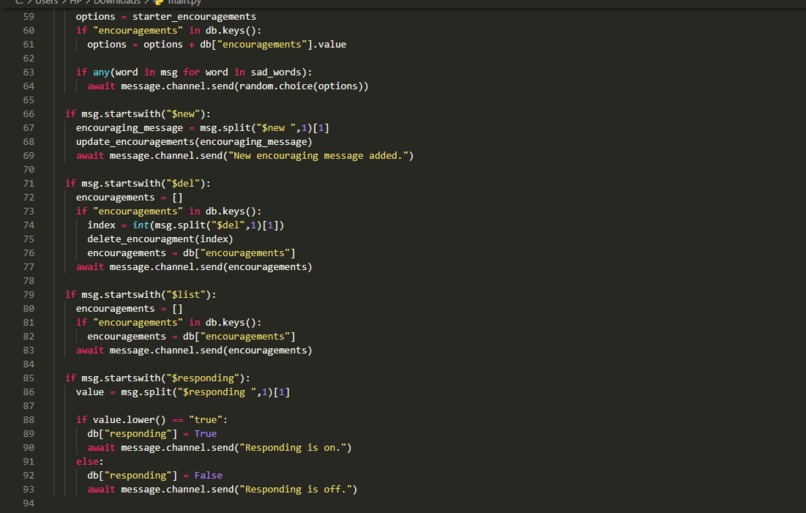The image size is (806, 513).
Task: Click line number 85 in the gutter
Action: pyautogui.click(x=29, y=378)
